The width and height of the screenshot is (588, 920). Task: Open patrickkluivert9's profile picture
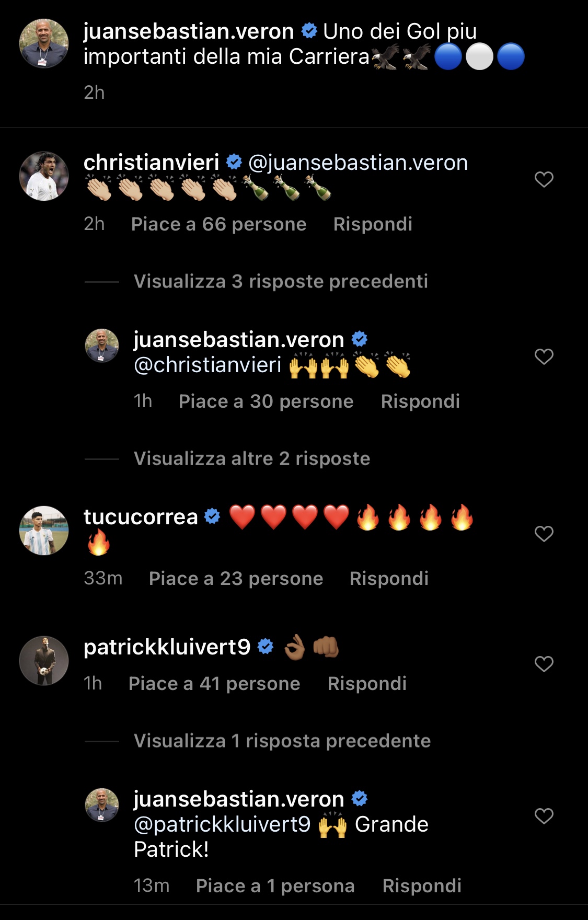click(x=44, y=661)
